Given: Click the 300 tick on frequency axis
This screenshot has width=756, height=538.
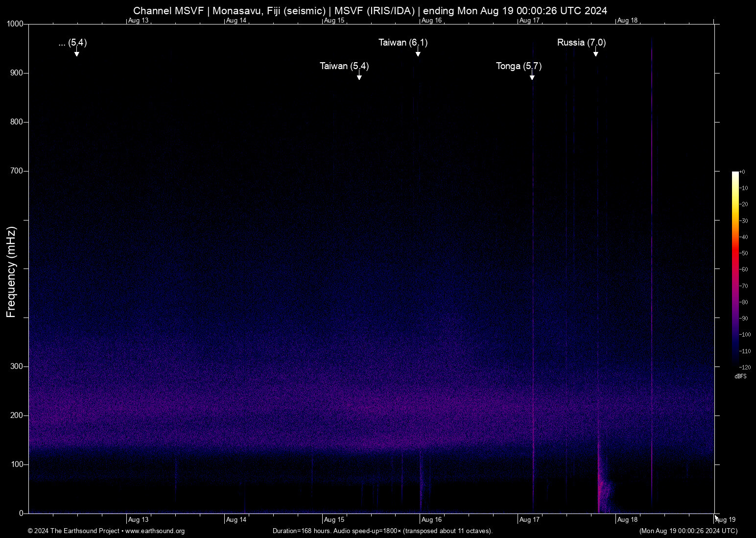Looking at the screenshot, I should tap(17, 367).
